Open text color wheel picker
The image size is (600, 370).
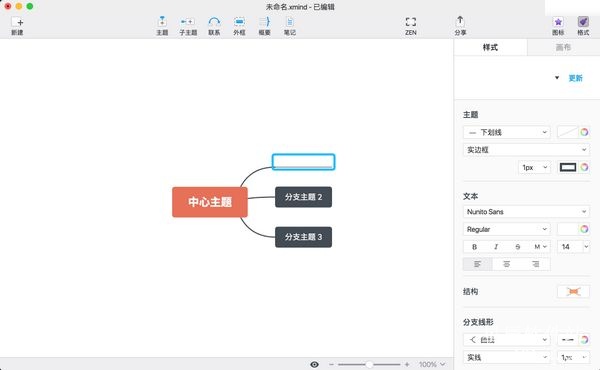[584, 229]
